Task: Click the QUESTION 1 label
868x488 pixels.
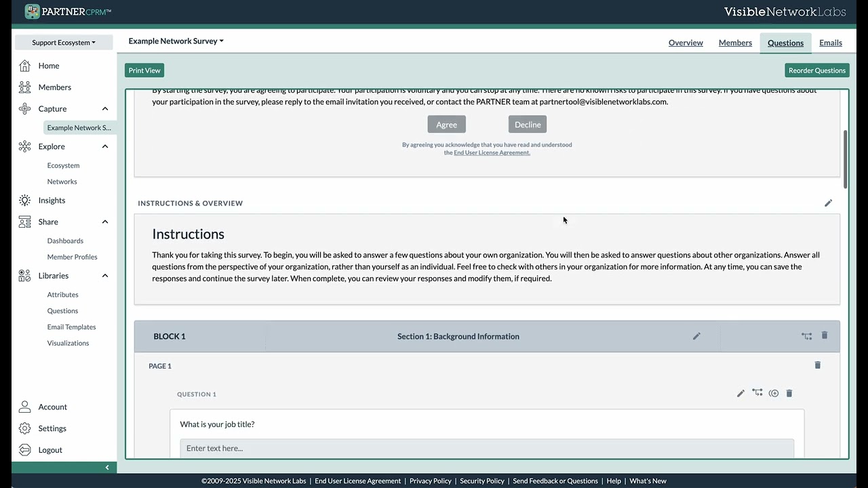Action: pos(197,394)
